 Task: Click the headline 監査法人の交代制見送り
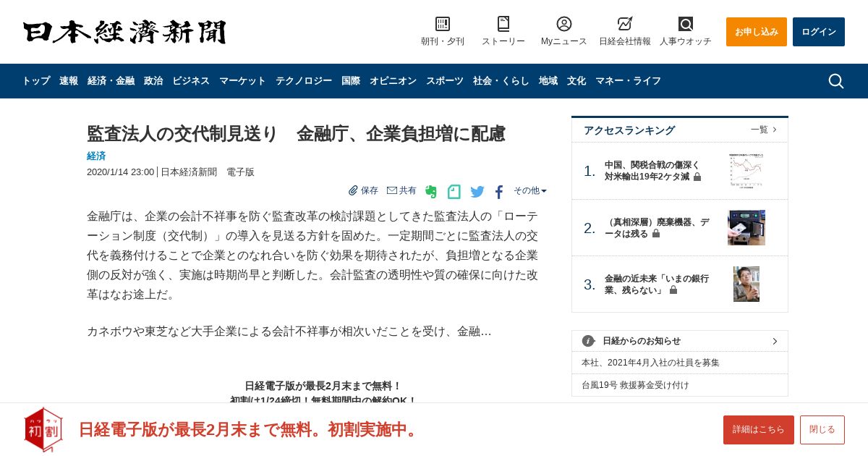[x=296, y=134]
